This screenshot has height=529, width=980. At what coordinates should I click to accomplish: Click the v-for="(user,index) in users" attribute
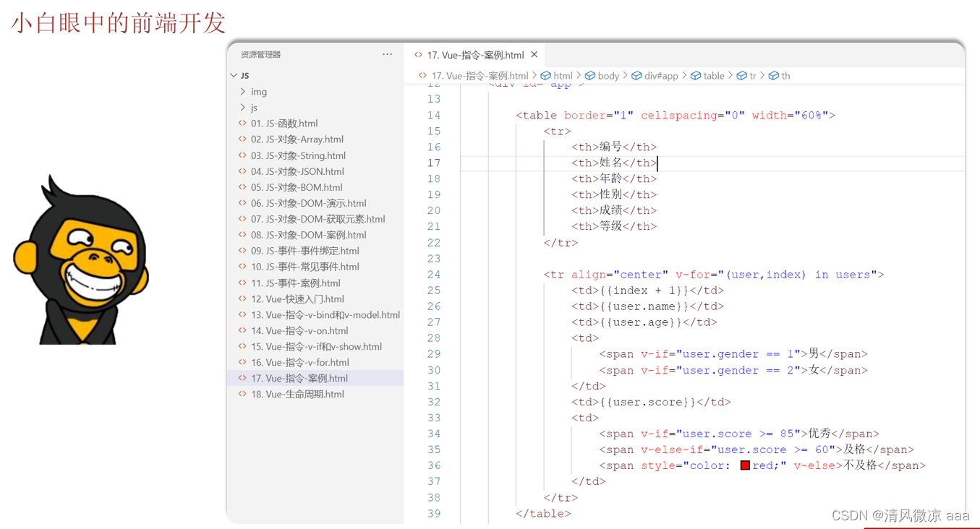point(776,275)
